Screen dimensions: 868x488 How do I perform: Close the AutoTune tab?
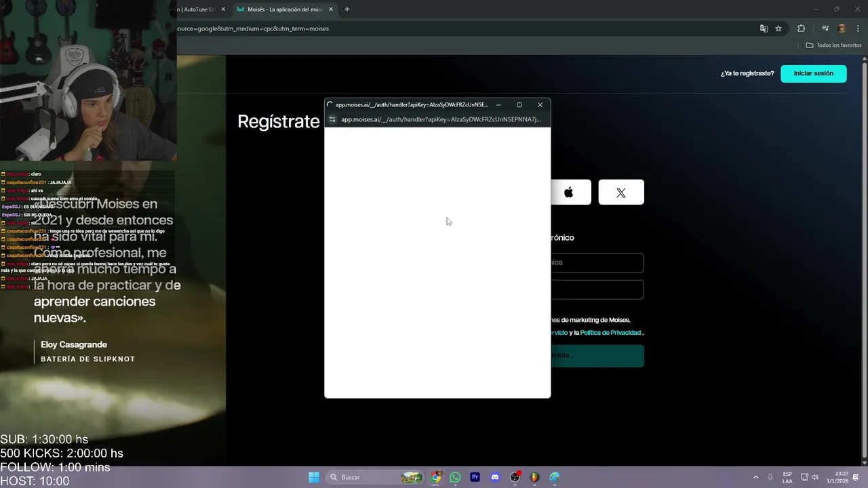[x=223, y=9]
